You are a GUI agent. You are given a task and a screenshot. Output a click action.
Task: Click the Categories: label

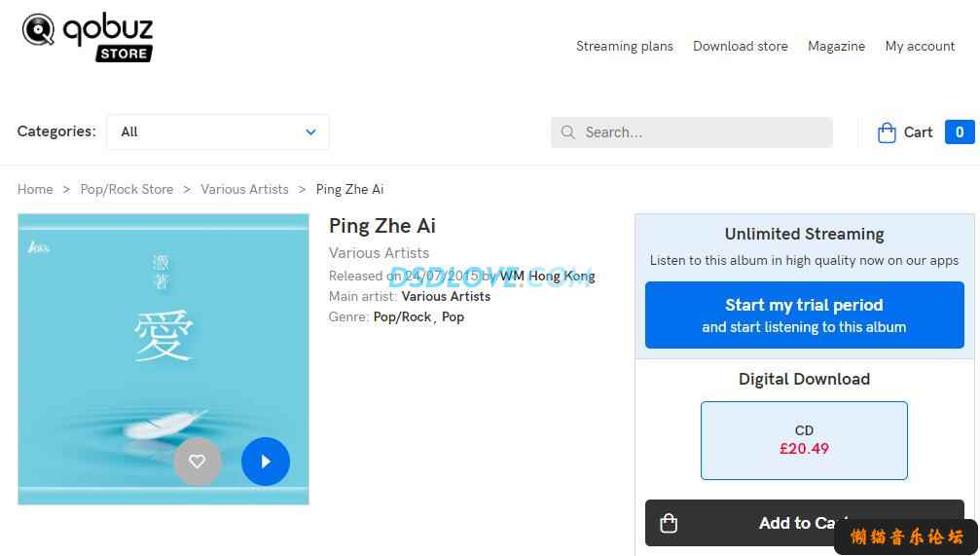click(x=56, y=131)
